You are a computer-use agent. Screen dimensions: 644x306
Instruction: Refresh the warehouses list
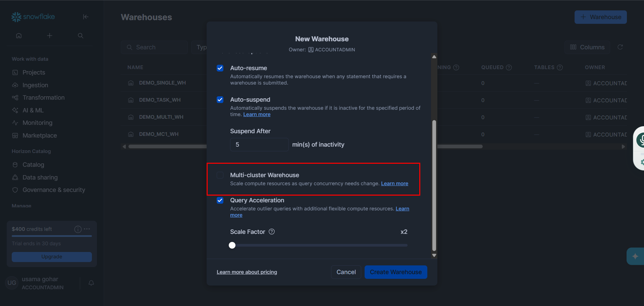620,47
